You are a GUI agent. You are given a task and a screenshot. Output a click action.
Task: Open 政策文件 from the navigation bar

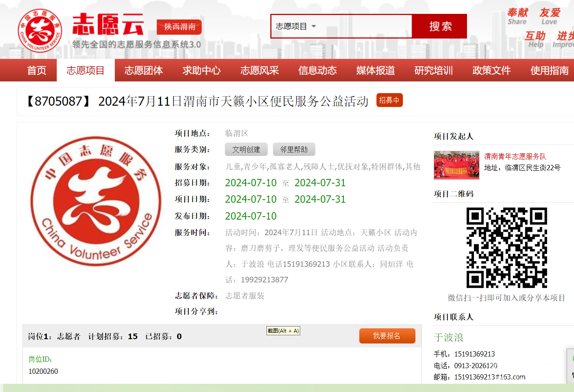tap(492, 71)
